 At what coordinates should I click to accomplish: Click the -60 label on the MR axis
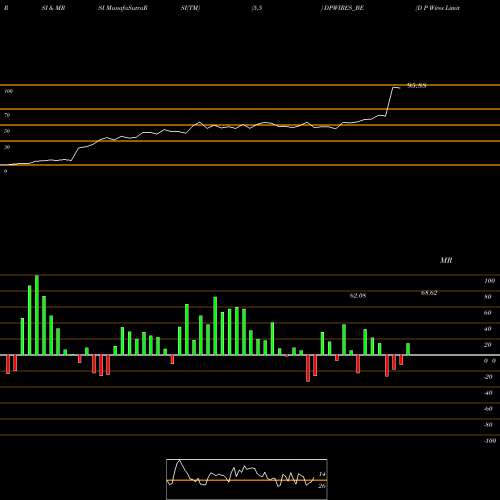pos(488,409)
